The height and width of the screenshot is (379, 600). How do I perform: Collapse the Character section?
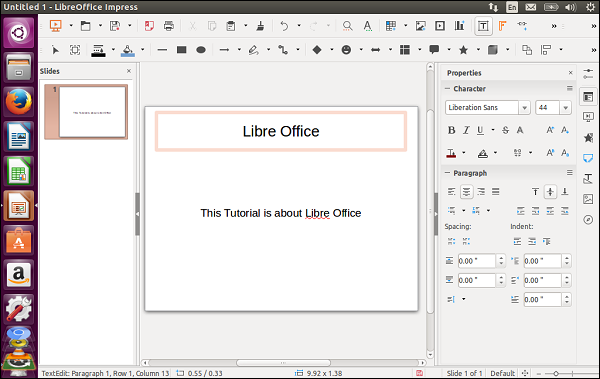point(447,88)
